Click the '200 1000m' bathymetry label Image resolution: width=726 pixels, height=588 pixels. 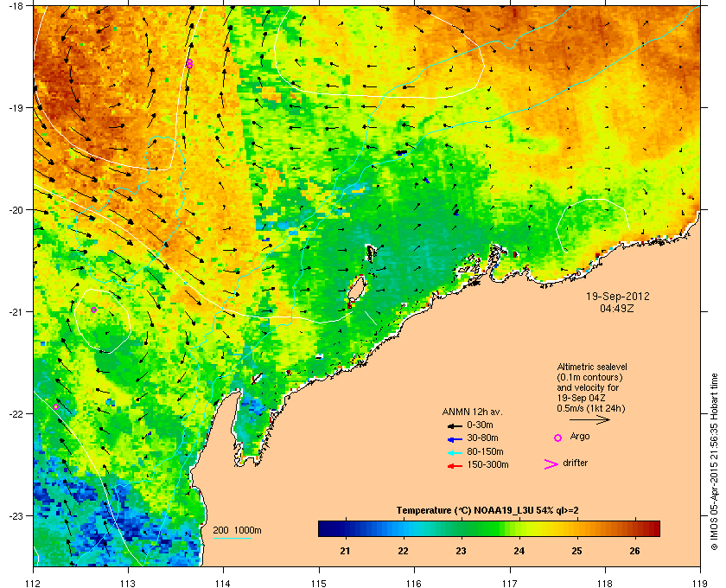pyautogui.click(x=237, y=530)
